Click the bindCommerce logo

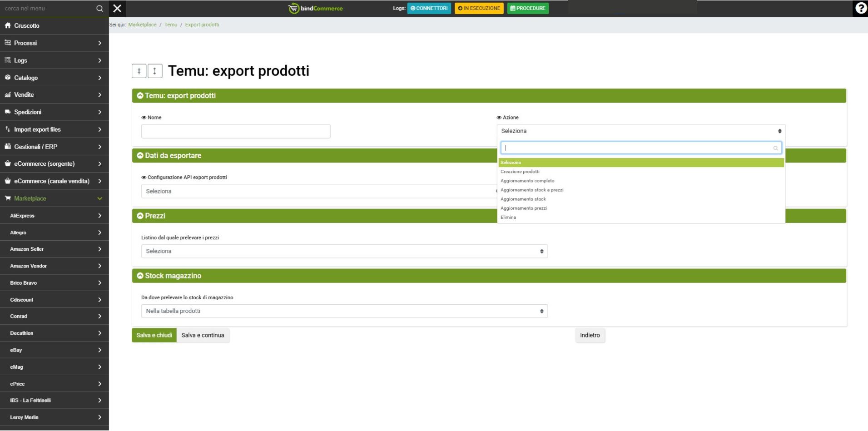pyautogui.click(x=316, y=8)
